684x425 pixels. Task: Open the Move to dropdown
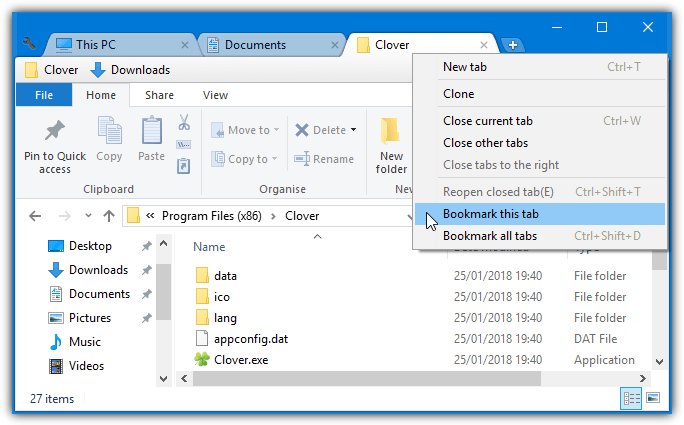pyautogui.click(x=245, y=130)
